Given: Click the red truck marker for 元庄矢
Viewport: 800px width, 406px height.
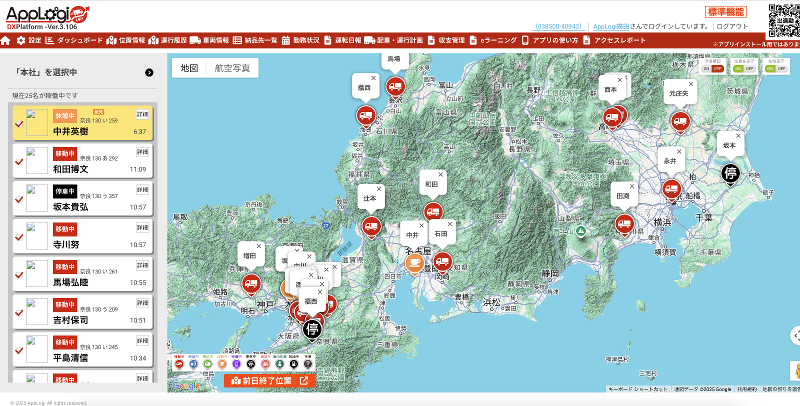Looking at the screenshot, I should (681, 122).
